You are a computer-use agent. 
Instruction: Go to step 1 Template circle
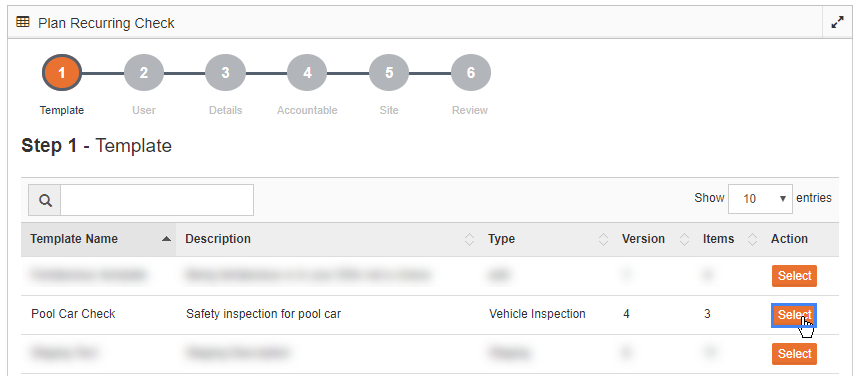click(x=61, y=73)
